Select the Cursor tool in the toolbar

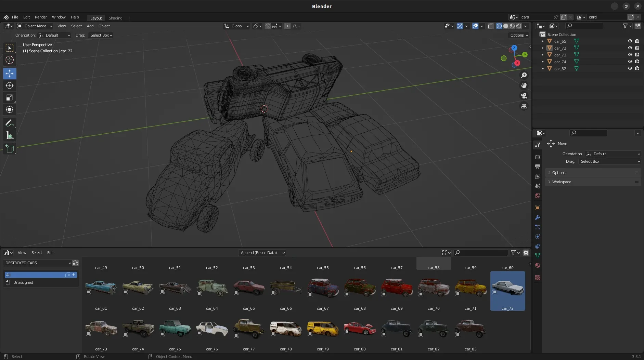(x=10, y=60)
